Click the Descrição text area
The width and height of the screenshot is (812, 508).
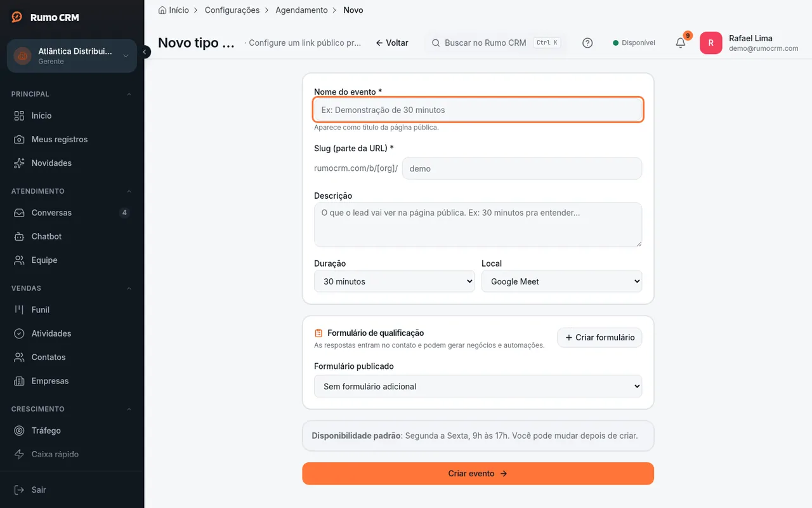(478, 225)
